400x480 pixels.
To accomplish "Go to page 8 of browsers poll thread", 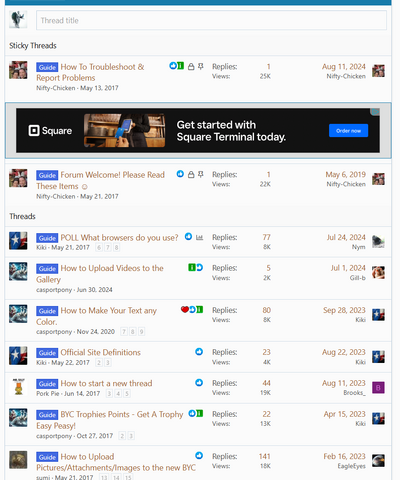I will [116, 247].
